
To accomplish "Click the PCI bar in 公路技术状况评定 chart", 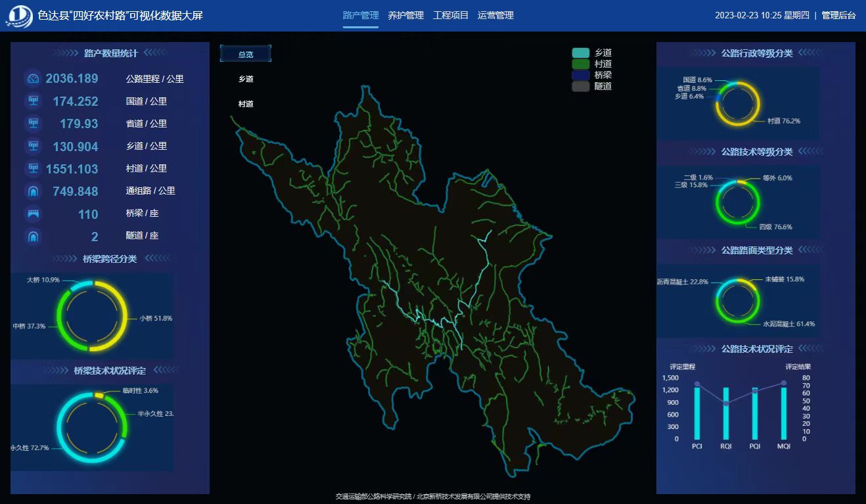I will click(696, 413).
